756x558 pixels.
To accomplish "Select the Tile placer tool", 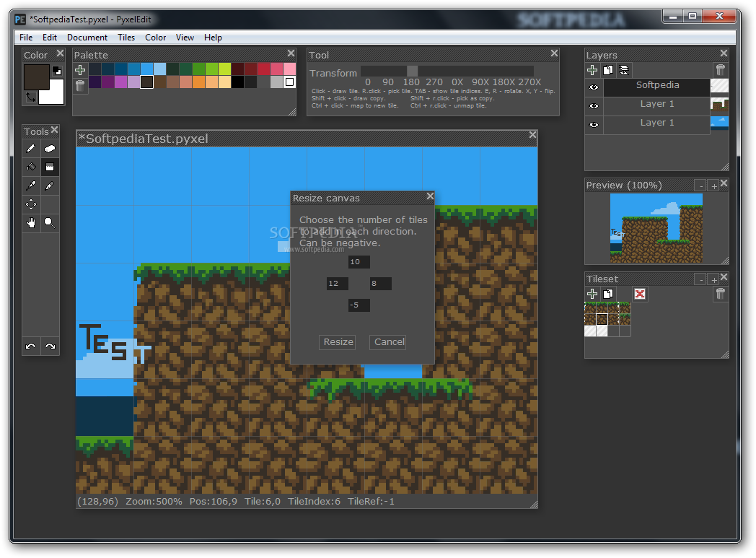I will pos(50,167).
